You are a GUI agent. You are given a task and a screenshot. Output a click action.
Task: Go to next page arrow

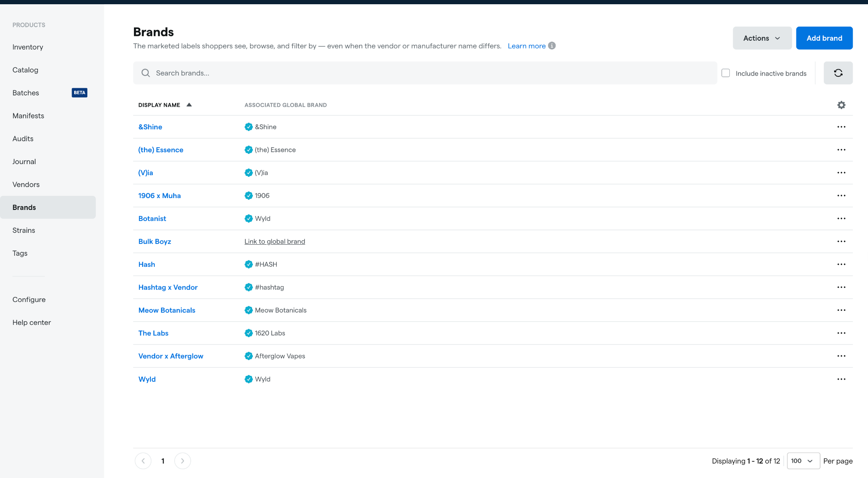183,461
